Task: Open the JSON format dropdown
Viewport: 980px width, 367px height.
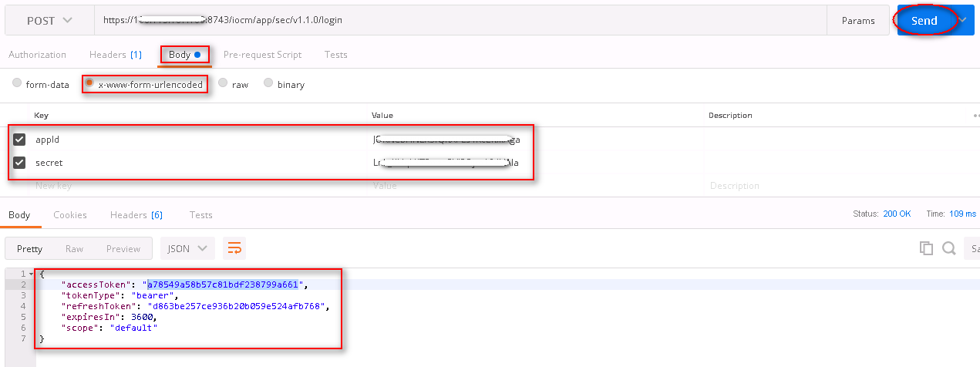Action: [x=187, y=248]
